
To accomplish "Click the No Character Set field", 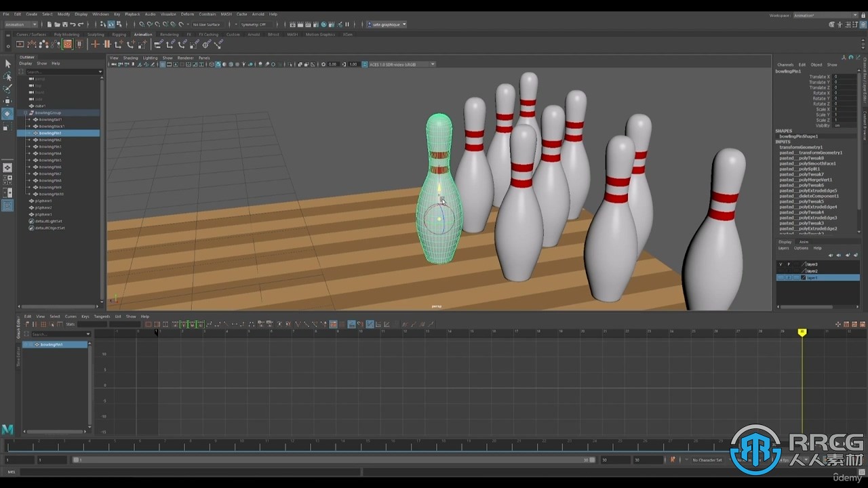I will click(x=707, y=460).
